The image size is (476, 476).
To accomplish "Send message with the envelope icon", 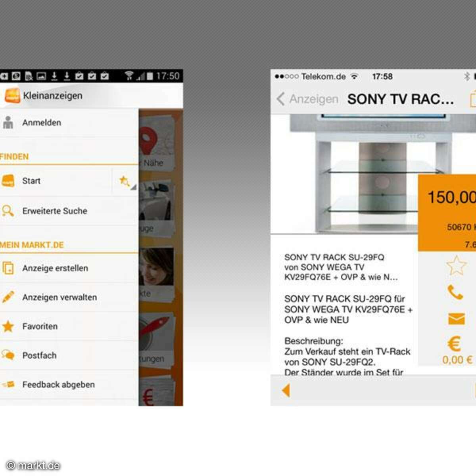I will coord(456,319).
